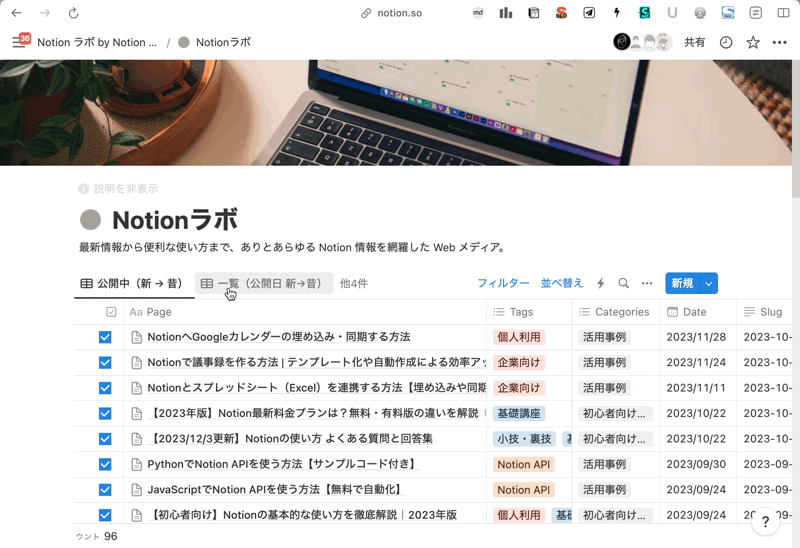Click the Notionラボ breadcrumb item
The image size is (800, 548).
point(214,42)
